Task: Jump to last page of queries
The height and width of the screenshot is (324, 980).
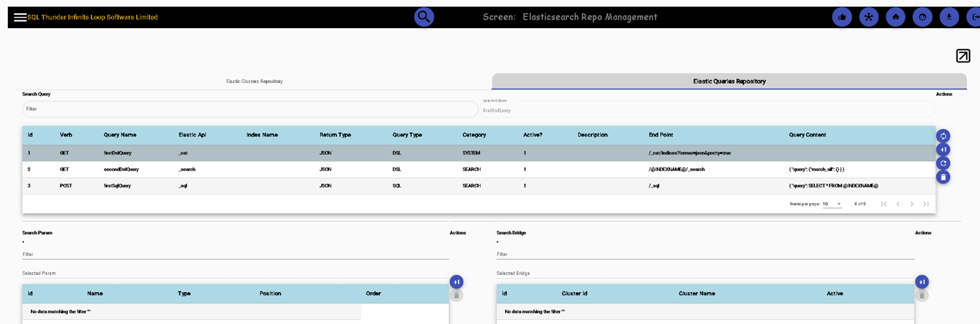Action: click(926, 204)
